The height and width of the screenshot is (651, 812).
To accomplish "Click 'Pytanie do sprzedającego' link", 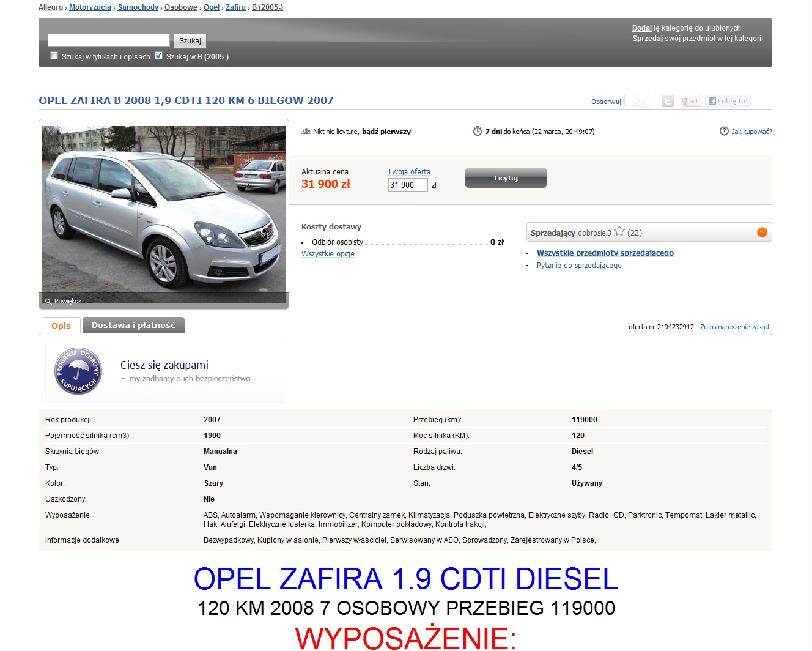I will coord(579,266).
